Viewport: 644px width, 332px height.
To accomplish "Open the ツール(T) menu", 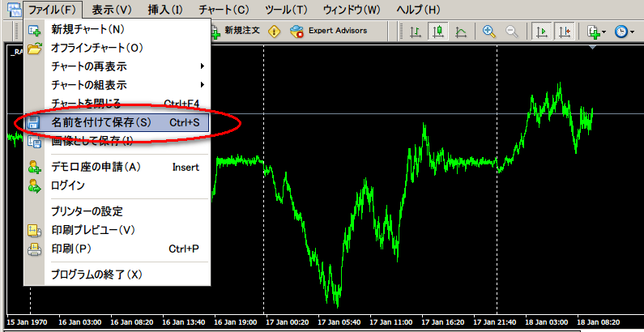I will 286,10.
